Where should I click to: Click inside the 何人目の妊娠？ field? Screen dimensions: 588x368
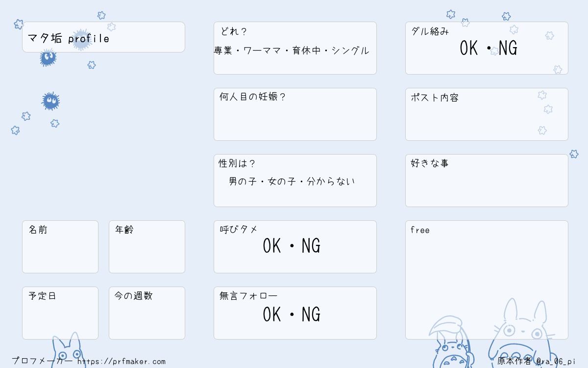point(295,114)
